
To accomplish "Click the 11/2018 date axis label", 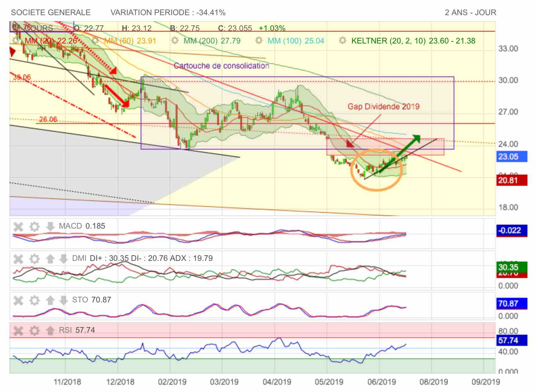I will click(67, 382).
